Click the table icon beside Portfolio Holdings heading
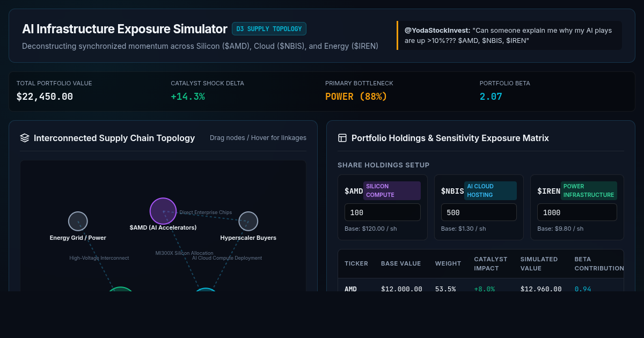Image resolution: width=644 pixels, height=338 pixels. (x=342, y=138)
